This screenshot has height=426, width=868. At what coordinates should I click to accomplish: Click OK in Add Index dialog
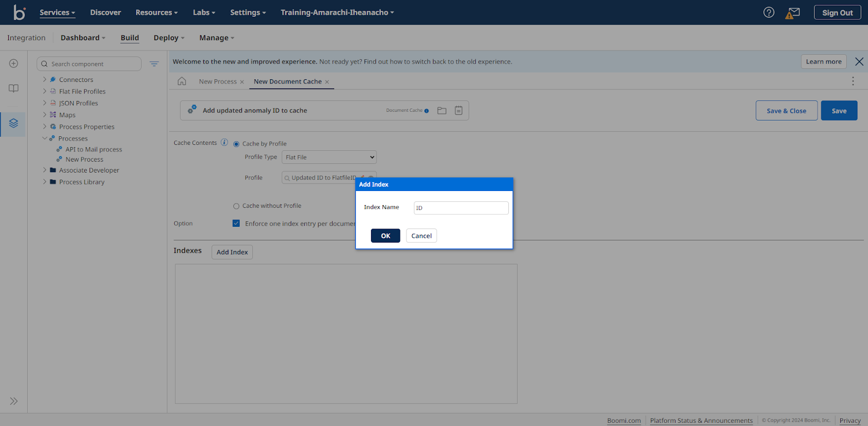pos(386,236)
